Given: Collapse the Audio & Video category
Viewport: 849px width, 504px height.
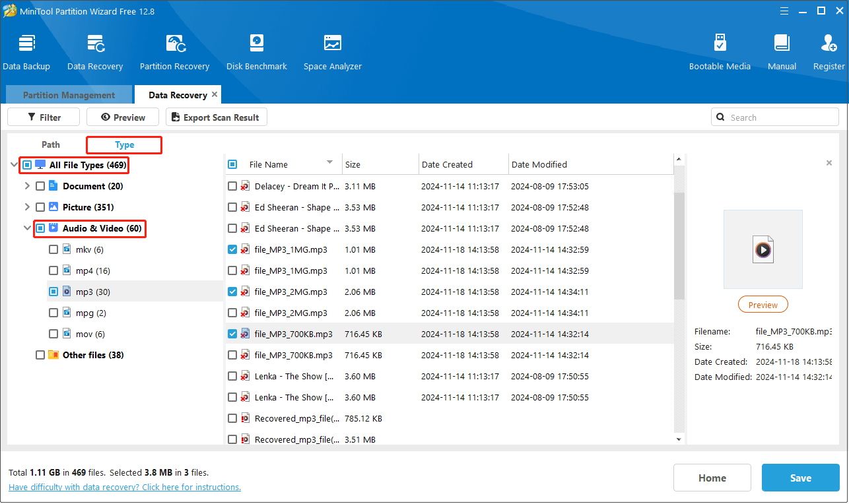Looking at the screenshot, I should pos(27,228).
